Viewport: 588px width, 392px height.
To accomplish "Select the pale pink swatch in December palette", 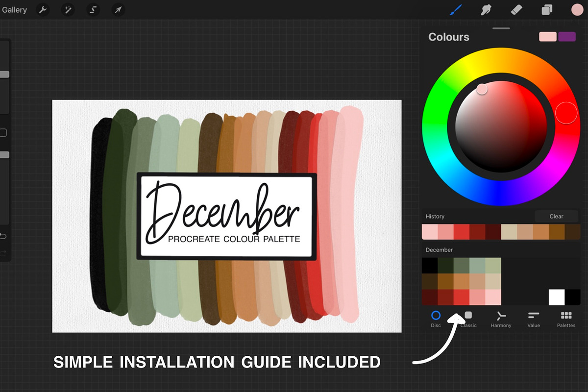I will pyautogui.click(x=493, y=297).
